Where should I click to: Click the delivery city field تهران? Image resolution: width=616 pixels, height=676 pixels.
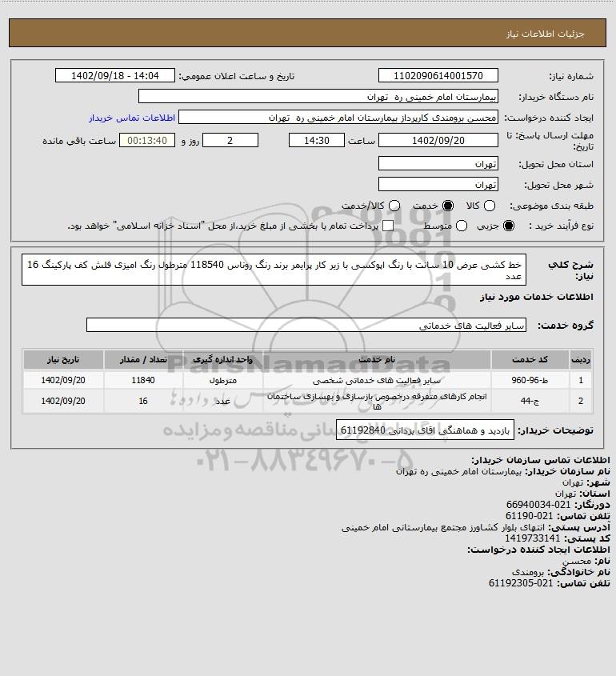tap(438, 185)
